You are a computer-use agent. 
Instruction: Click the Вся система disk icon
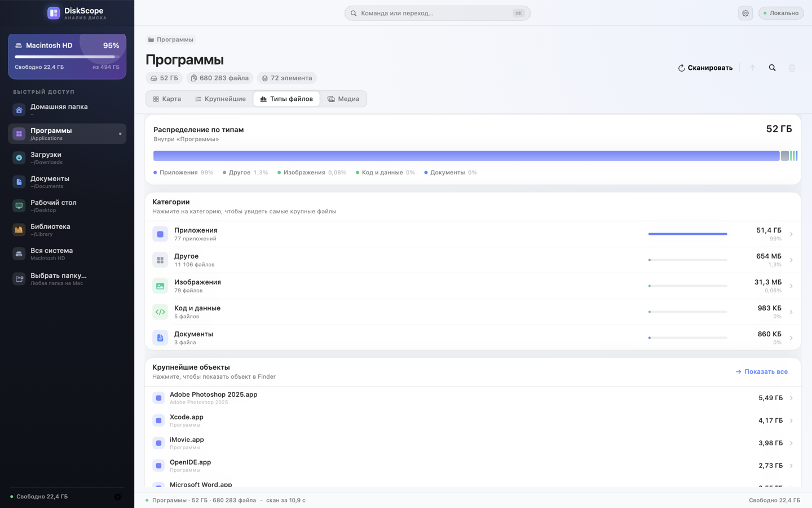(x=19, y=254)
